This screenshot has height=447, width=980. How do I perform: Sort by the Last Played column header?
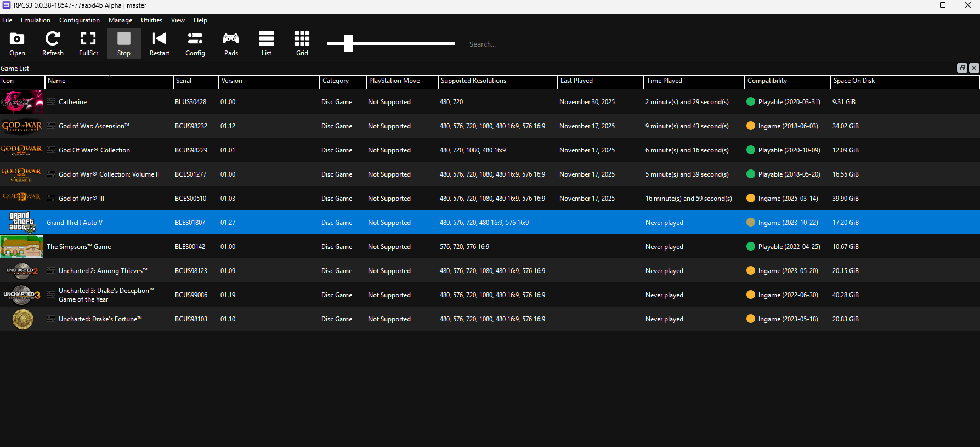coord(601,81)
